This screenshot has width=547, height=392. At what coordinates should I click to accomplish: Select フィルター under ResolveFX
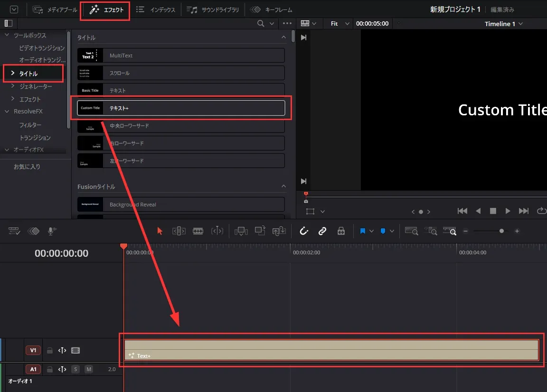click(x=30, y=125)
